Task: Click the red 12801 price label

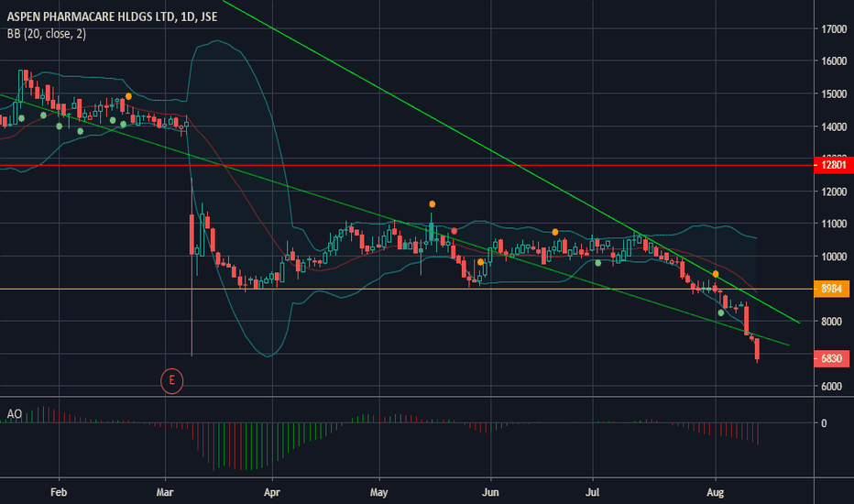Action: 833,165
